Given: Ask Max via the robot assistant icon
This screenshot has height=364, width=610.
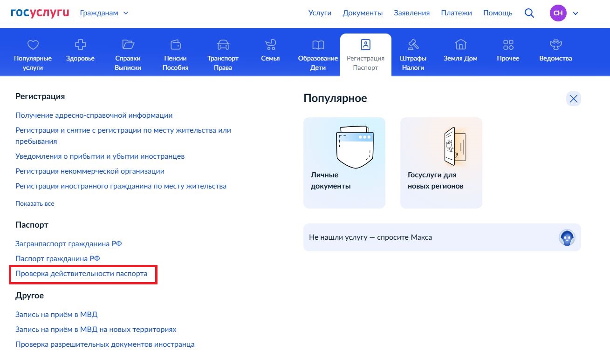Looking at the screenshot, I should coord(567,237).
